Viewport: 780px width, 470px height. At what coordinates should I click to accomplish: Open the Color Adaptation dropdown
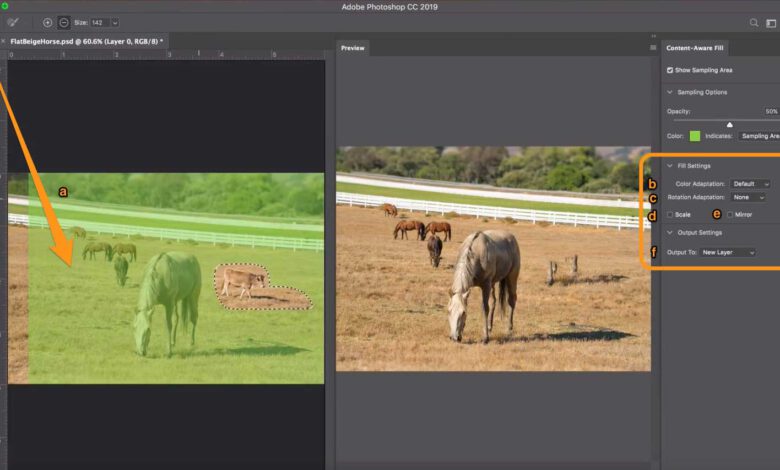click(x=750, y=184)
